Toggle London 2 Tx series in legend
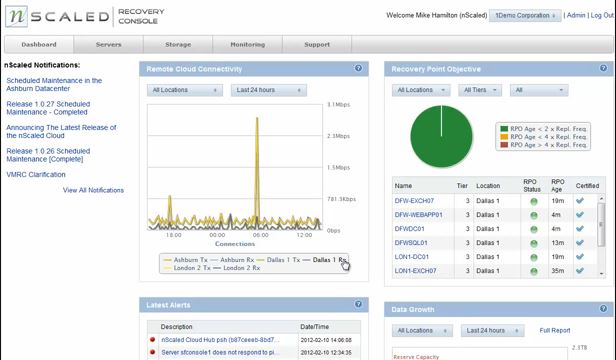616x360 pixels. (x=187, y=268)
